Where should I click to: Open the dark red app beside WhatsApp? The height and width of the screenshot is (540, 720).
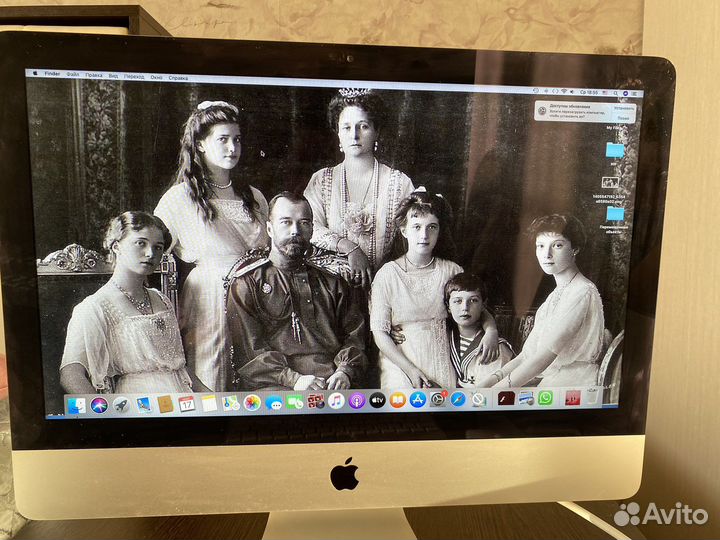point(506,398)
